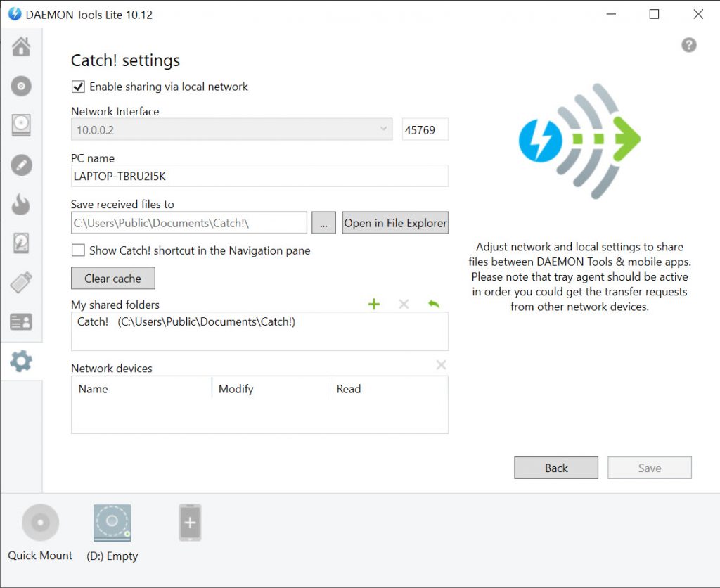
Task: Click the green revert arrow icon
Action: 434,304
